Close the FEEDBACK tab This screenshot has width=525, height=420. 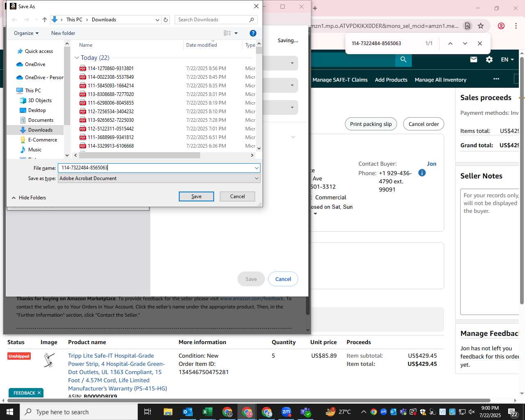(39, 393)
